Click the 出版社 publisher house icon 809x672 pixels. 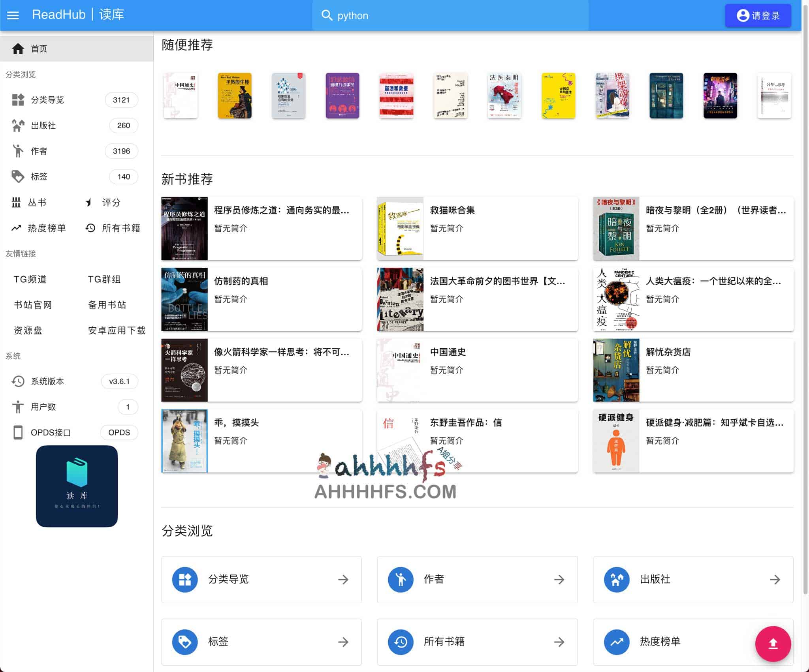(18, 126)
